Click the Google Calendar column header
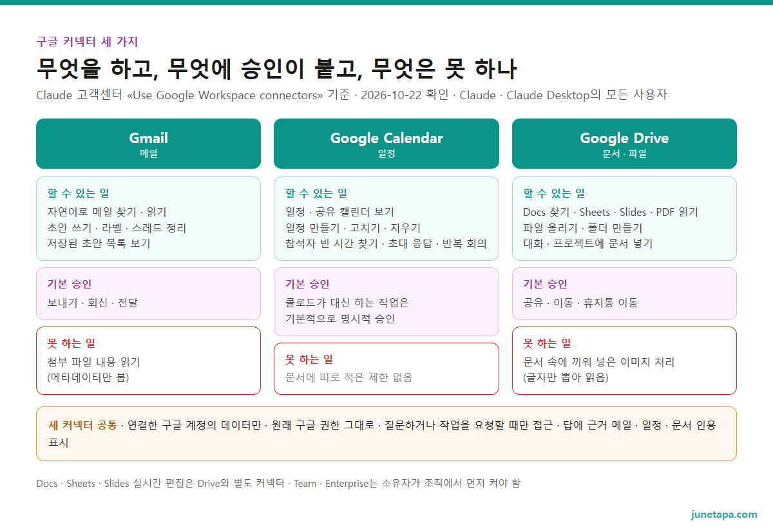The height and width of the screenshot is (532, 773). click(x=386, y=144)
